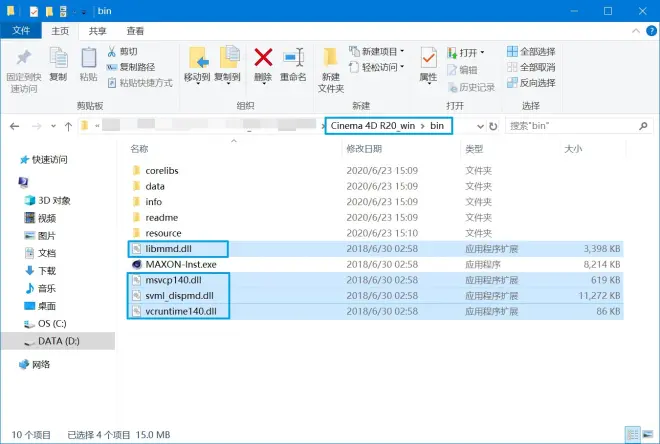Sort by the 类型 (Type) column
The height and width of the screenshot is (444, 660).
coord(474,149)
